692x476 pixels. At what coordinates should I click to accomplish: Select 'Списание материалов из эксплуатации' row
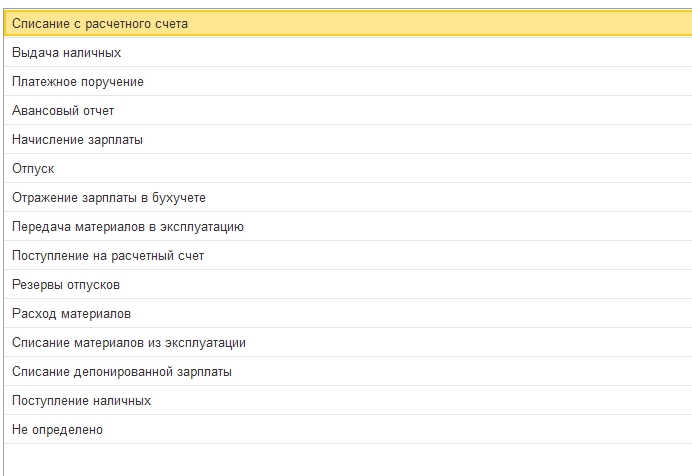click(129, 343)
